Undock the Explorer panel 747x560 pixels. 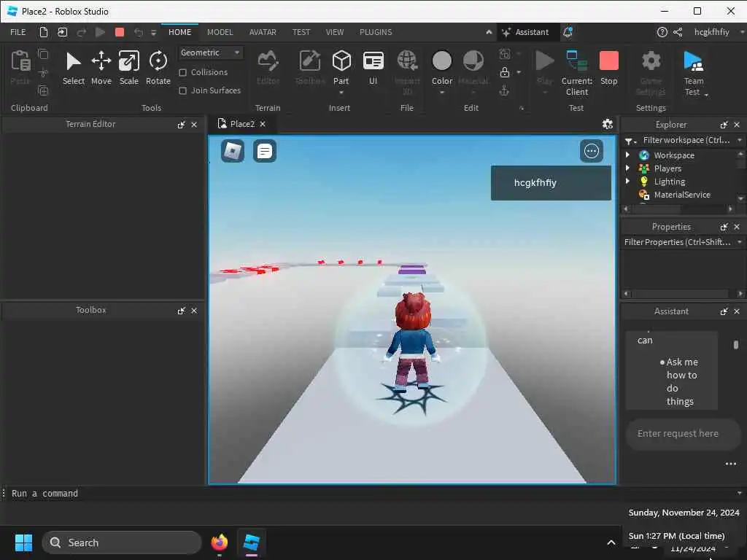724,125
